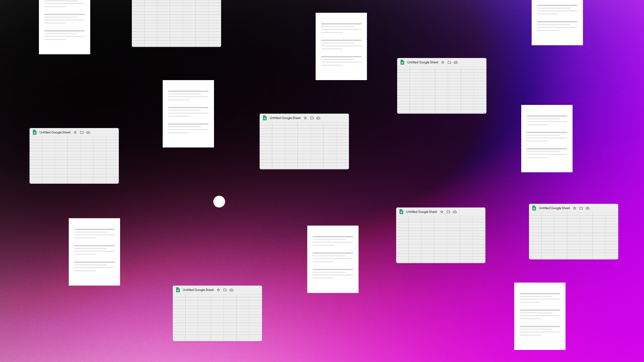Click the white circle in the center

(x=219, y=201)
